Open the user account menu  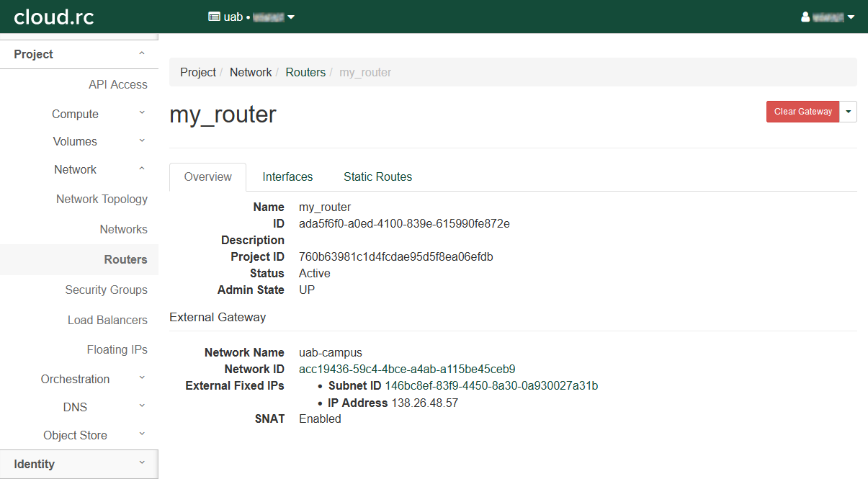click(x=828, y=17)
